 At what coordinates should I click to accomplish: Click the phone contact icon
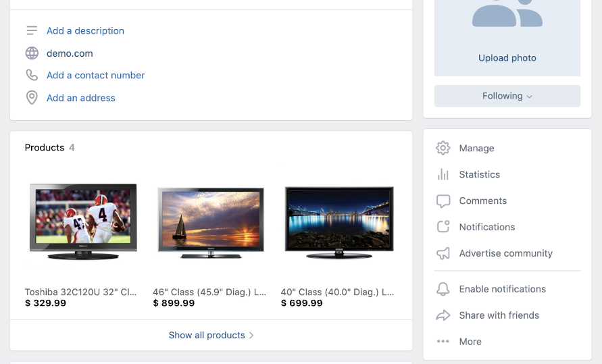[32, 75]
